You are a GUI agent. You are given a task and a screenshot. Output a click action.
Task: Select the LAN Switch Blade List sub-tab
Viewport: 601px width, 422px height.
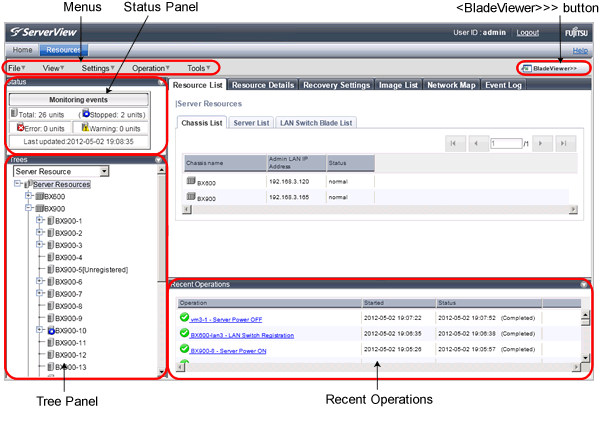[x=316, y=123]
